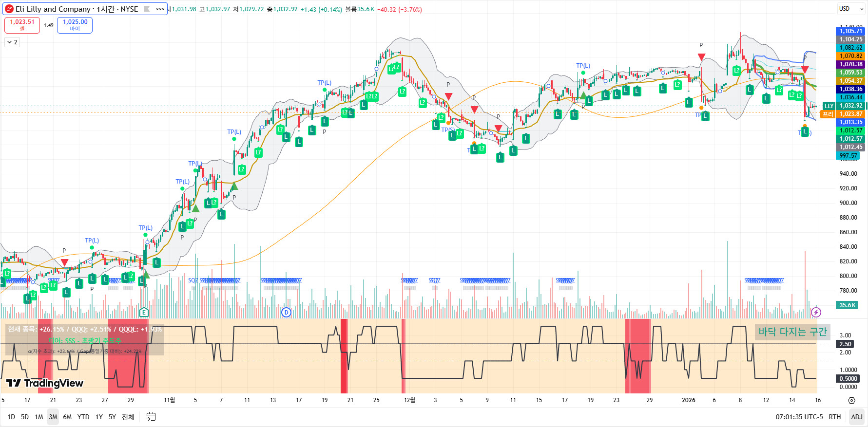Open the three-dots legend options menu
868x427 pixels.
click(160, 9)
